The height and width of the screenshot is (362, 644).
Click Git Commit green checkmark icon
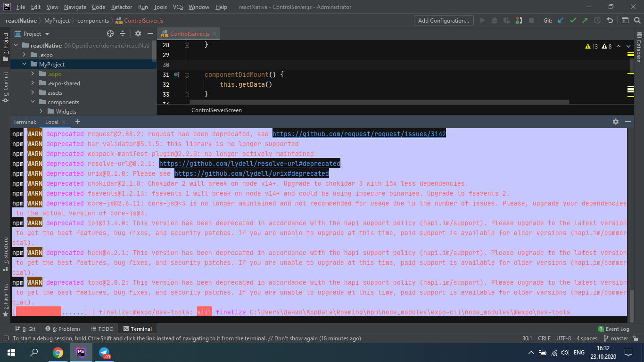pyautogui.click(x=573, y=20)
